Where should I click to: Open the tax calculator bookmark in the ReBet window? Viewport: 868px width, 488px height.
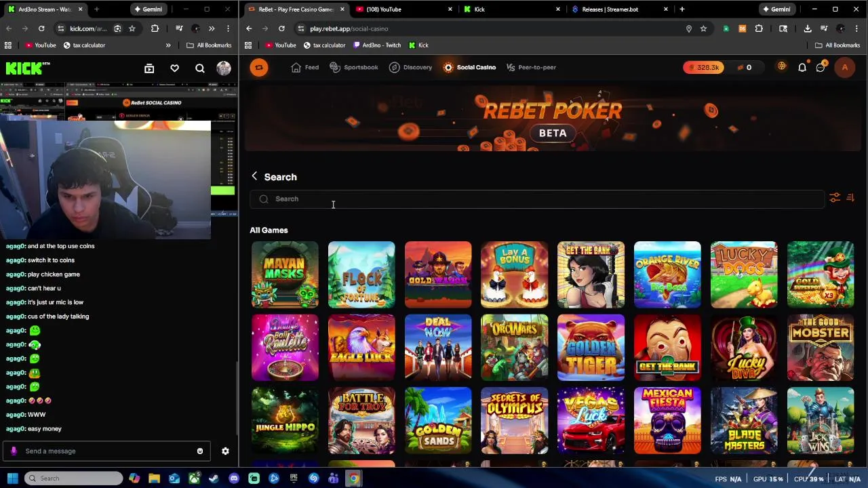point(324,45)
